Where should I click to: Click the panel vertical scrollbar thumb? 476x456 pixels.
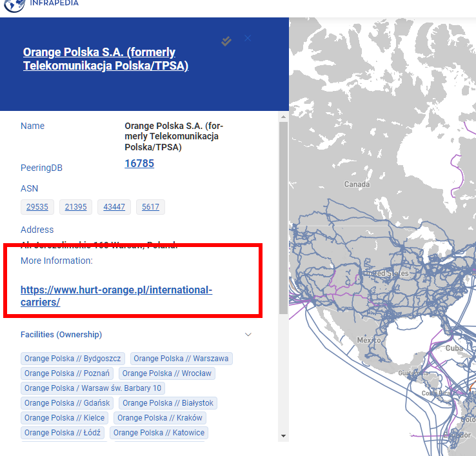pyautogui.click(x=283, y=218)
